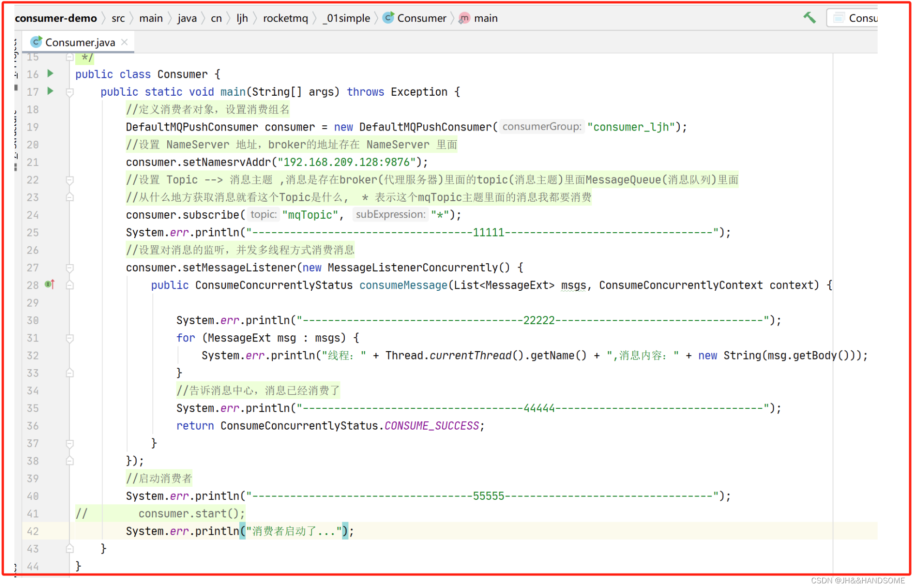Select the Consumer.java tab
912x588 pixels.
pyautogui.click(x=80, y=42)
